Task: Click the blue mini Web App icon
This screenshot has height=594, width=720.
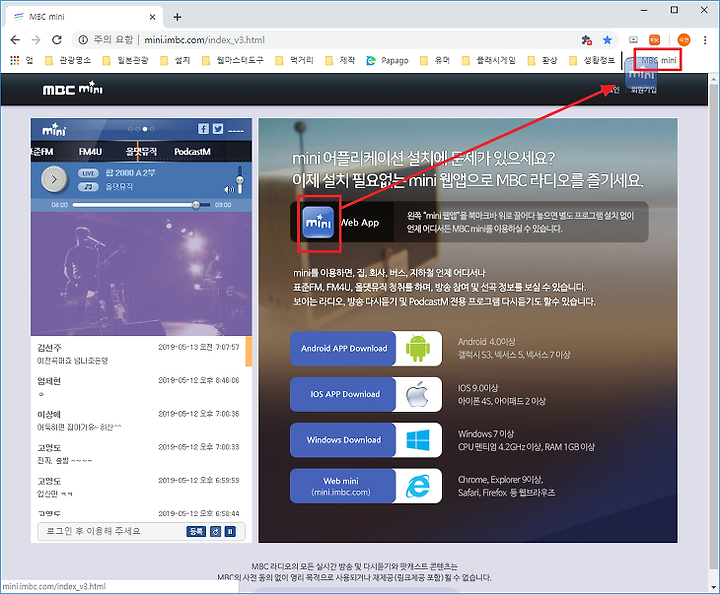Action: click(319, 223)
